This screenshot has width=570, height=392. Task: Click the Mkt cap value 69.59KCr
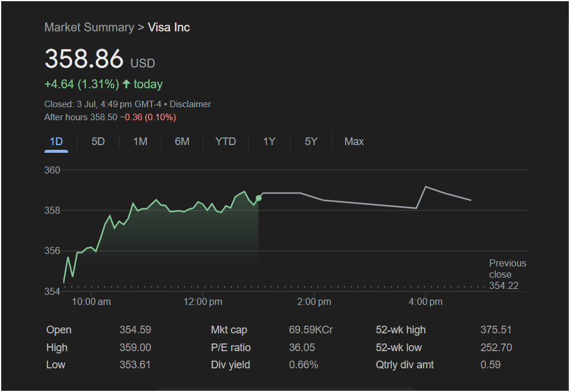coord(311,330)
